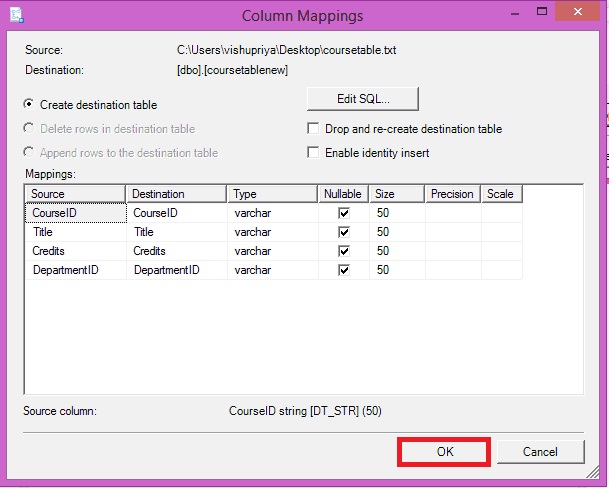Open Title destination cell dropdown

(x=177, y=232)
